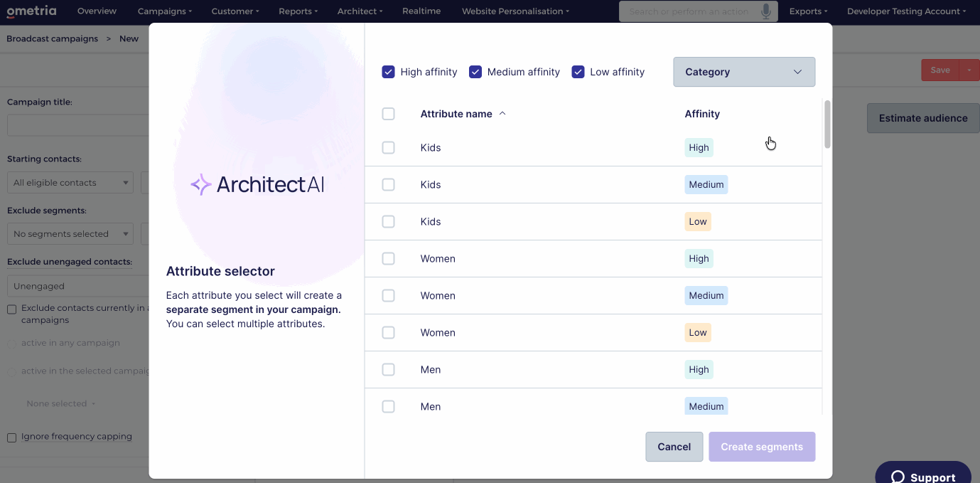Open the Category dropdown
Screen dimensions: 980x483
[744, 72]
